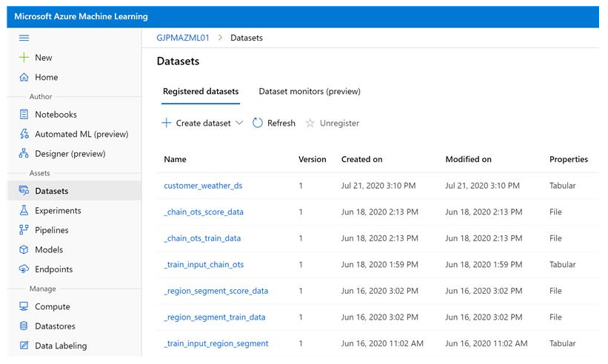Click the Refresh button label

click(x=281, y=123)
